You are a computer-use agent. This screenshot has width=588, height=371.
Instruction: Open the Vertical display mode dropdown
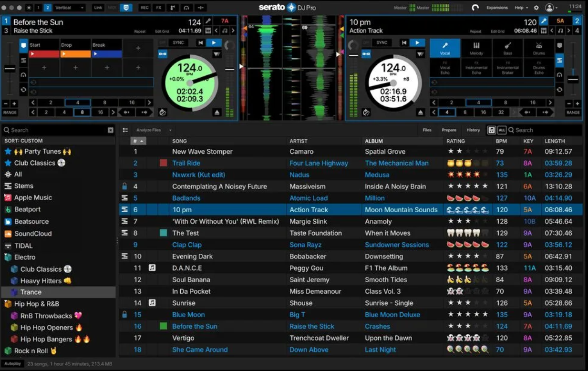point(69,8)
